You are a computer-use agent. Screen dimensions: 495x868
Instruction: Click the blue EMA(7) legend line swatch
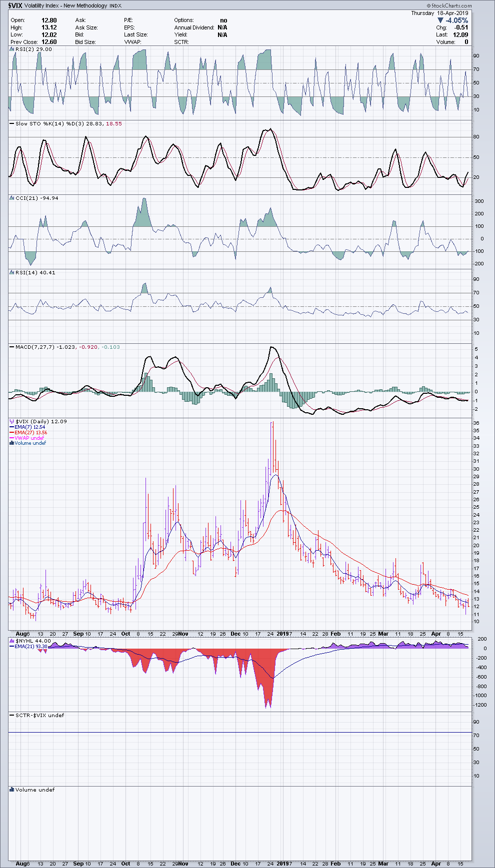point(12,427)
